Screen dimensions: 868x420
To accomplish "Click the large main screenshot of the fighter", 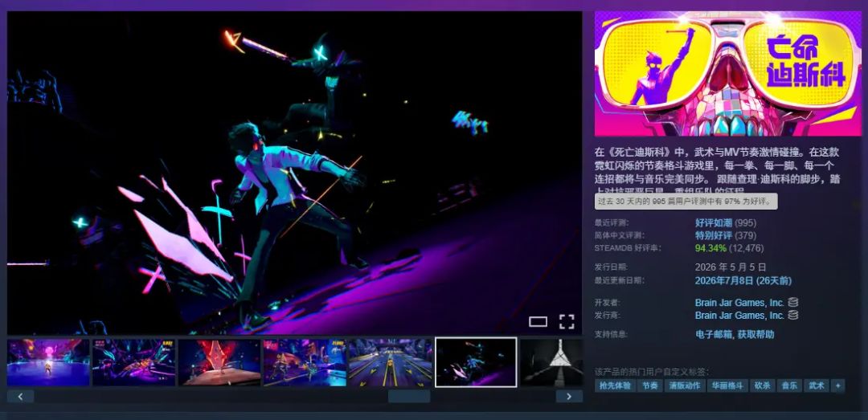I will (294, 173).
